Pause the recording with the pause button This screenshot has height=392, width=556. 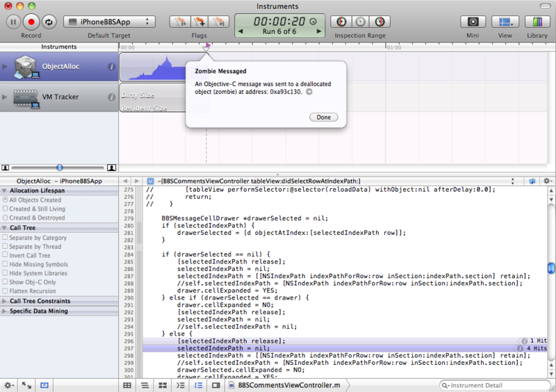pos(13,22)
